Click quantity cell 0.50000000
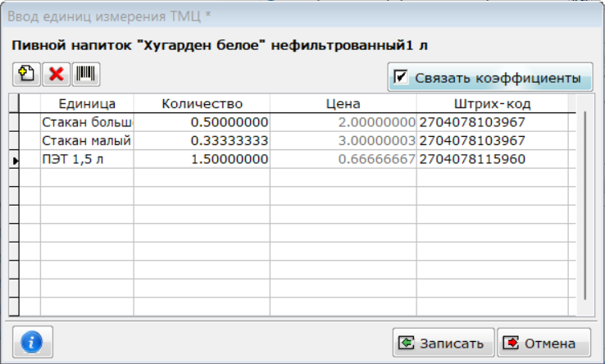 tap(202, 122)
